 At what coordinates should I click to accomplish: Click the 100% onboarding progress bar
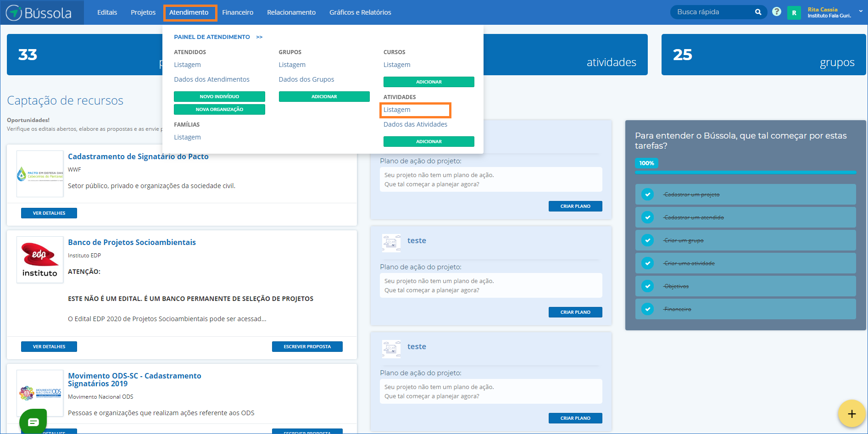[745, 172]
